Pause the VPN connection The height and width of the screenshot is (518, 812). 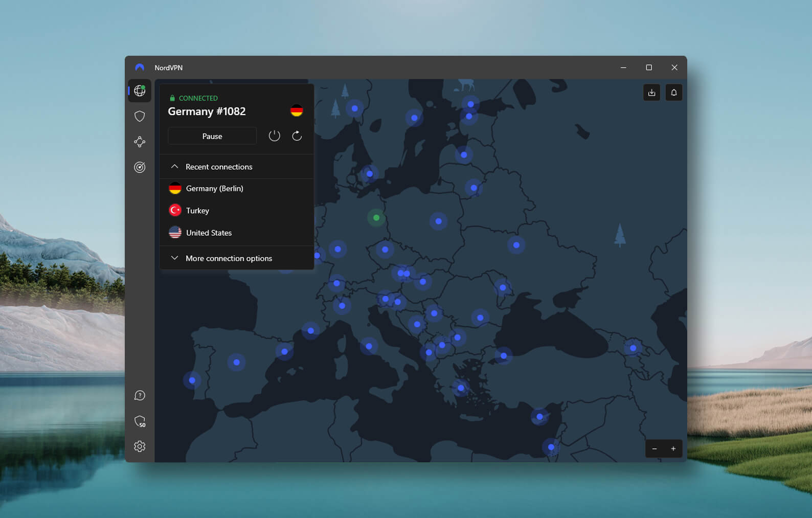click(x=212, y=136)
